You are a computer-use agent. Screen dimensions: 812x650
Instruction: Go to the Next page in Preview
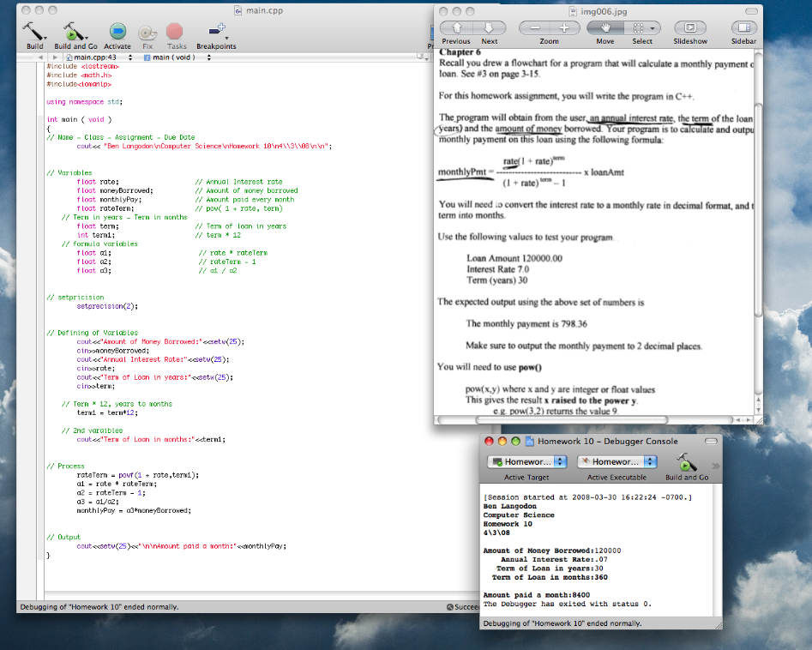coord(487,27)
